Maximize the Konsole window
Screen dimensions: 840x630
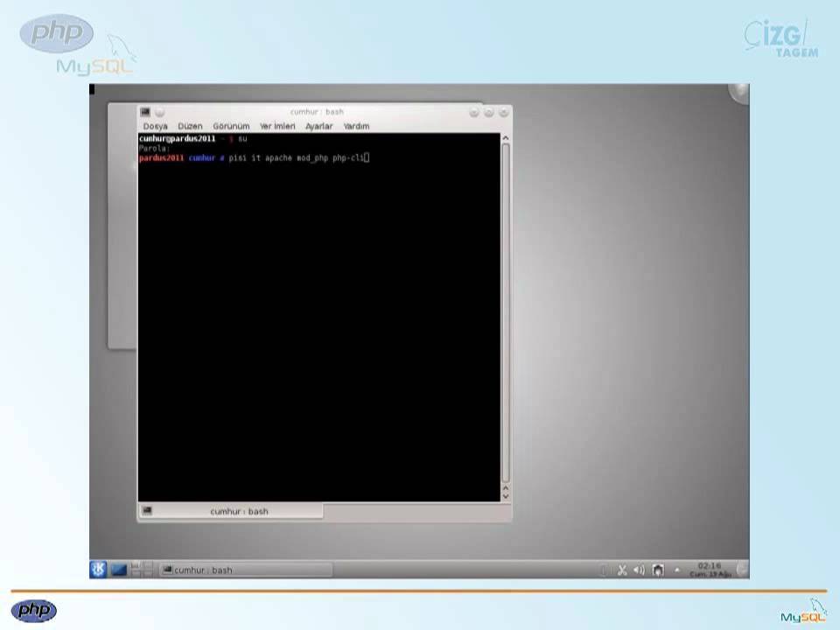tap(488, 113)
